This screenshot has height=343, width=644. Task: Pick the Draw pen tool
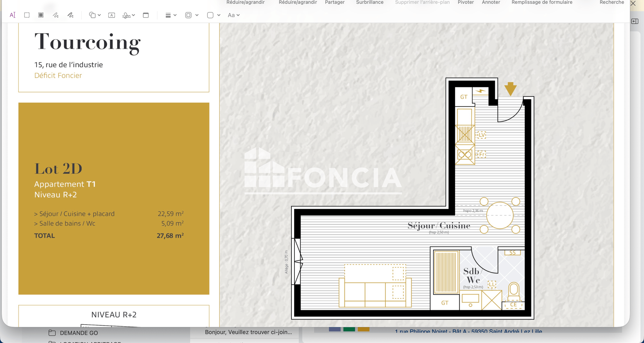tap(70, 15)
